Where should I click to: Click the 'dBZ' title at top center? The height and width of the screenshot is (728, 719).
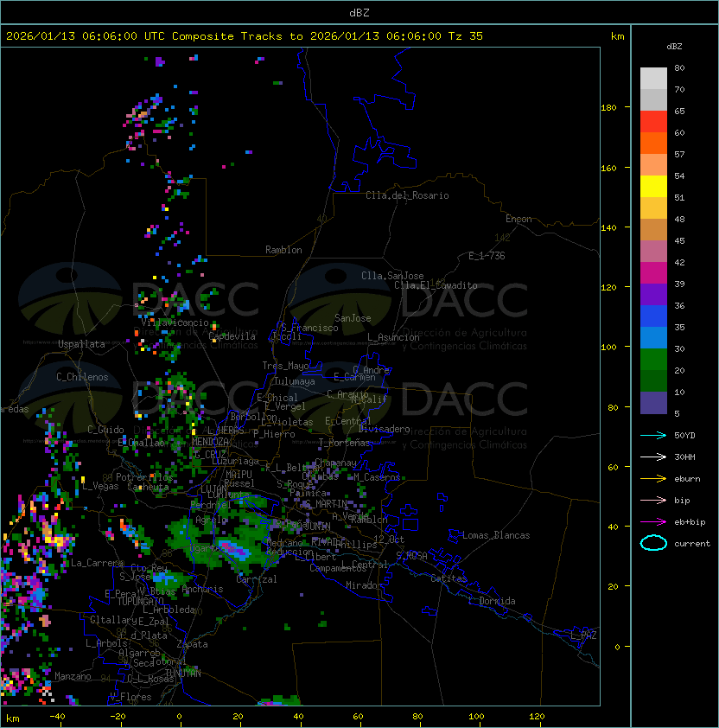pos(359,13)
